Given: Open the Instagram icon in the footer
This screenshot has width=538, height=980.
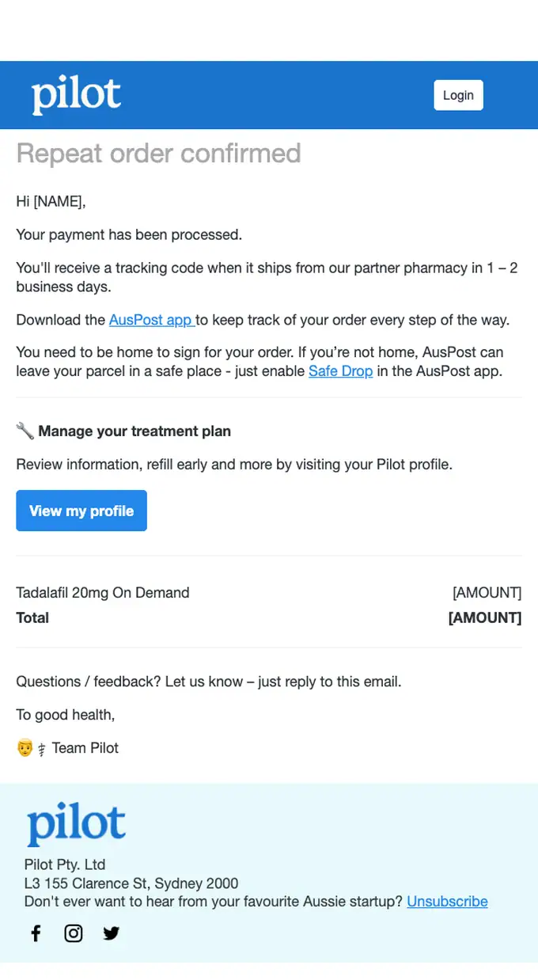Looking at the screenshot, I should coord(74,933).
